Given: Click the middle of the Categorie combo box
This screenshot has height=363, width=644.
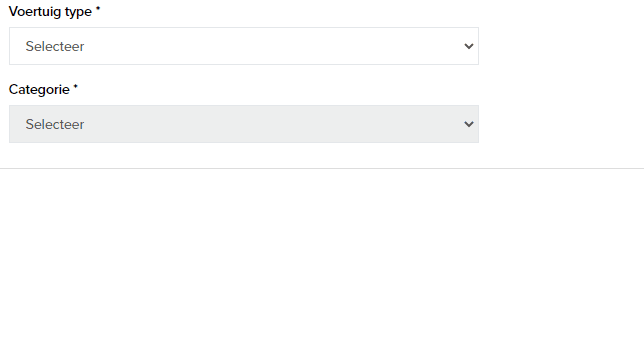Looking at the screenshot, I should point(244,124).
